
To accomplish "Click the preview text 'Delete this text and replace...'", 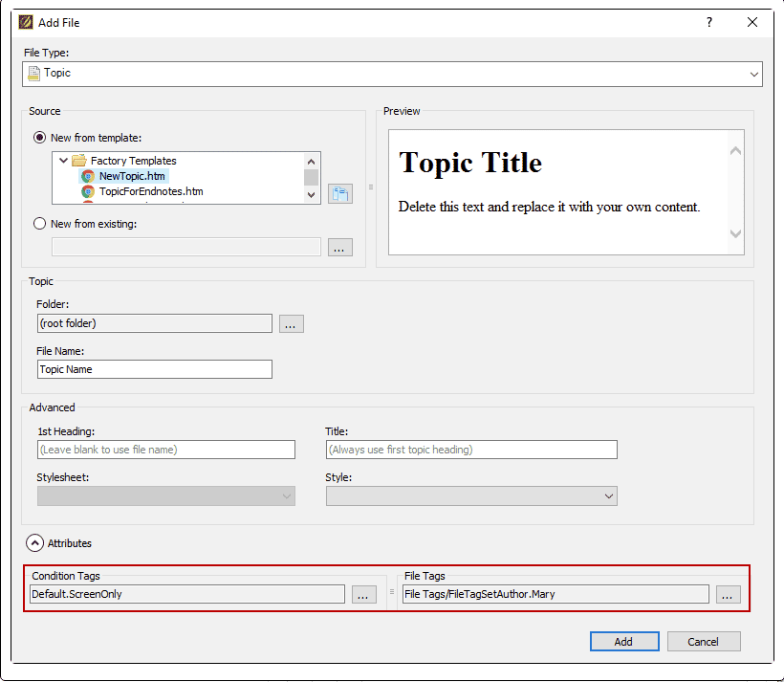I will 549,207.
